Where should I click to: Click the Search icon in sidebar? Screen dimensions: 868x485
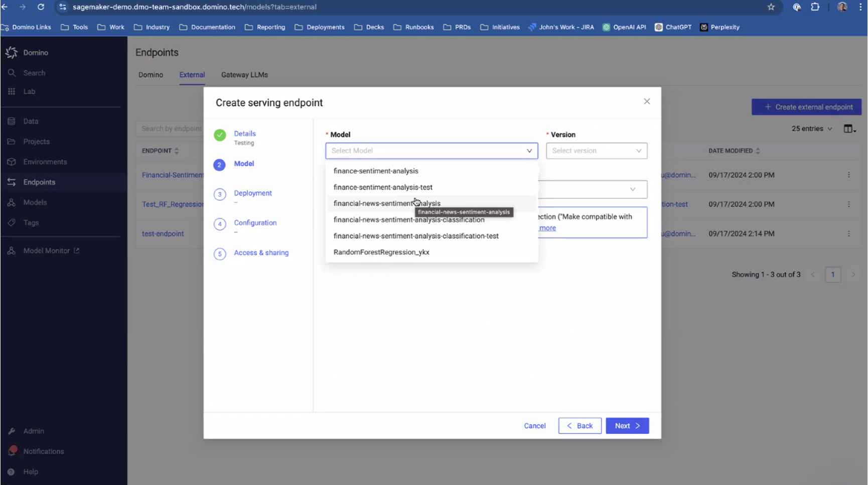12,73
